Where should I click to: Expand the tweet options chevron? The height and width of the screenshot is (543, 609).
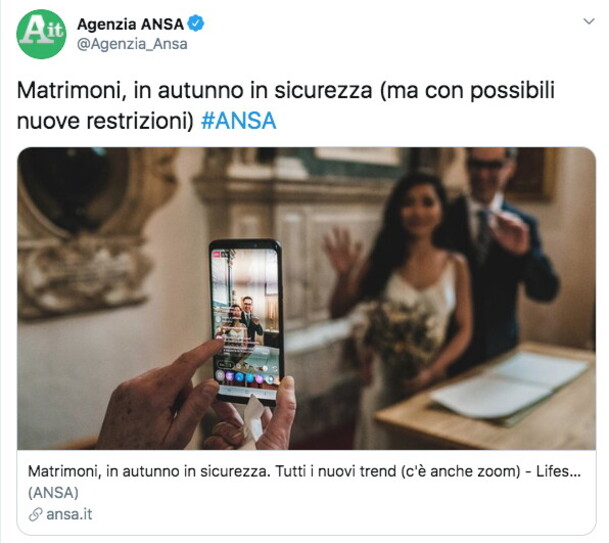click(x=589, y=21)
